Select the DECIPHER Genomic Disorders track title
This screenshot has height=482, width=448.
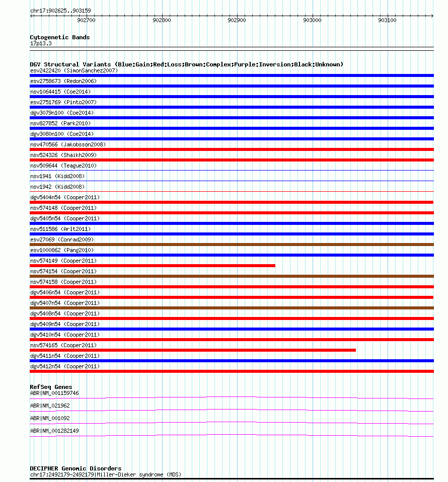[x=76, y=468]
